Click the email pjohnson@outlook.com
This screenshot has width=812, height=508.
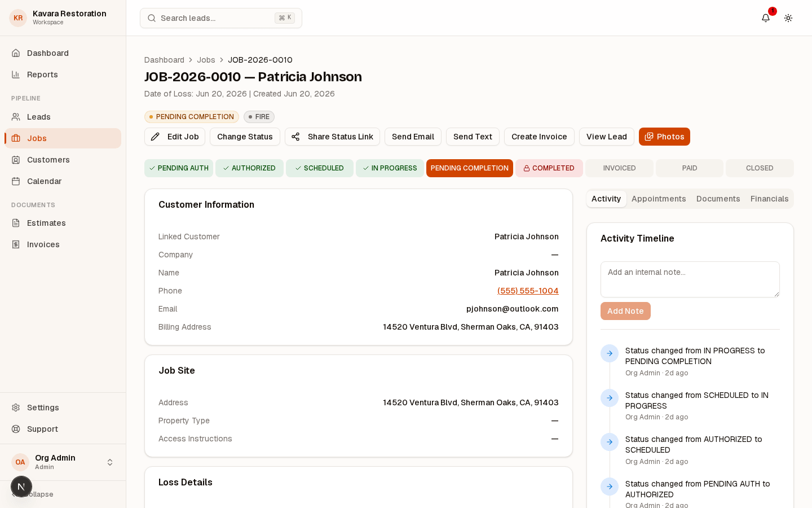click(512, 309)
